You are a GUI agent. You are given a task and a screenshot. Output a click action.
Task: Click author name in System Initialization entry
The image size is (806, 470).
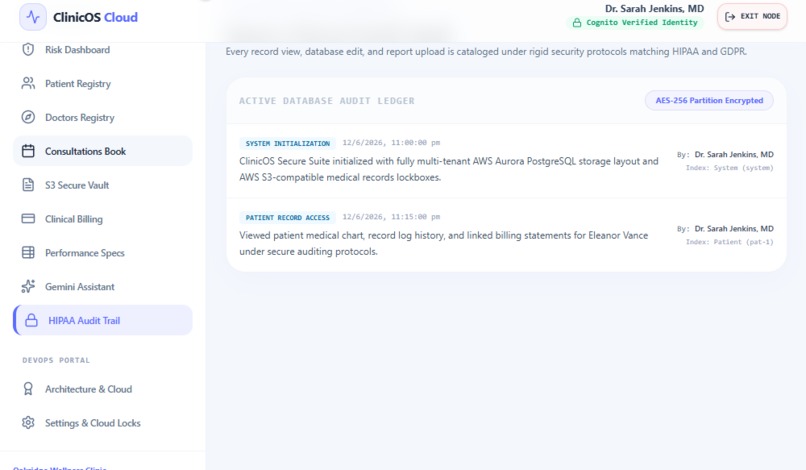tap(734, 154)
